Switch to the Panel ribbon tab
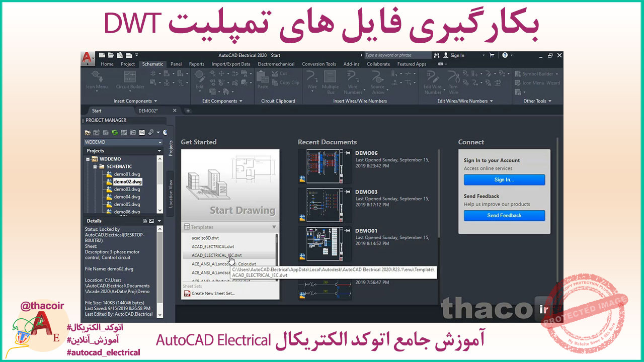 coord(176,64)
